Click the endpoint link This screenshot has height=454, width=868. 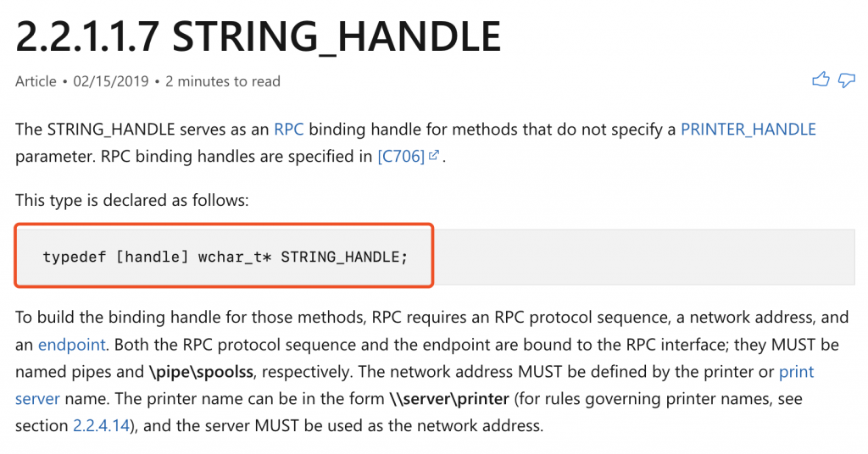tap(72, 345)
